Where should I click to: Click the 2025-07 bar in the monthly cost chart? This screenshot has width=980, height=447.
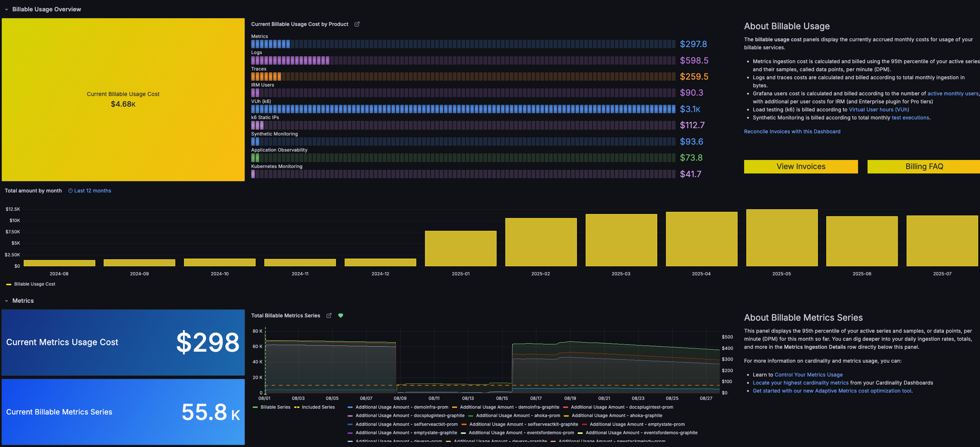point(942,240)
